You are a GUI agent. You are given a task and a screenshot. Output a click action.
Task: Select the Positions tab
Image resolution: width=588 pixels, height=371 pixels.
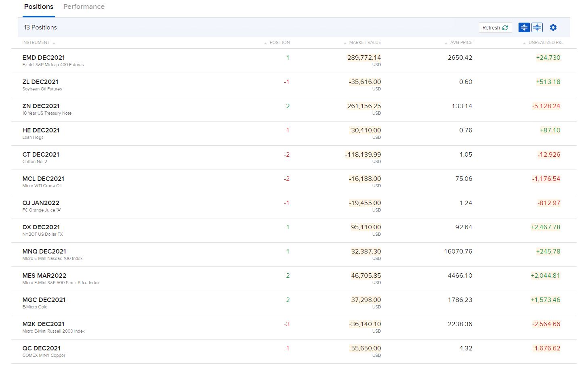pos(39,7)
